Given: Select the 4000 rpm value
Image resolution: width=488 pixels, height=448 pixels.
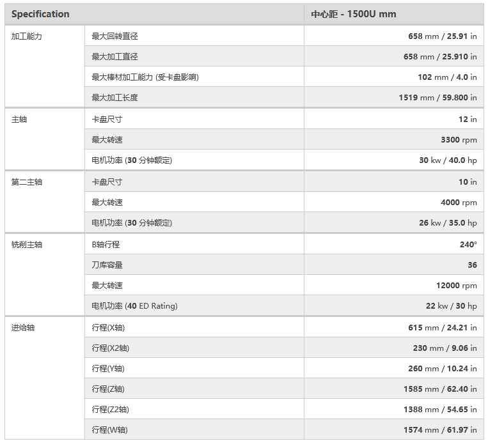Looking at the screenshot, I should click(459, 203).
